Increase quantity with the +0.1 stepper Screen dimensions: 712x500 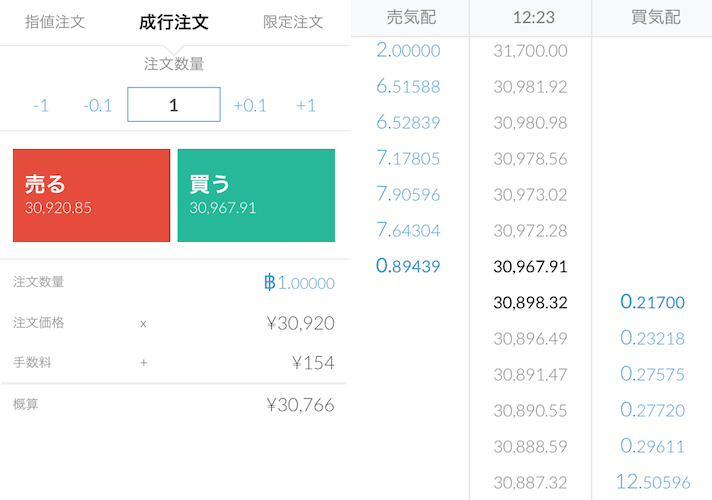pyautogui.click(x=250, y=105)
